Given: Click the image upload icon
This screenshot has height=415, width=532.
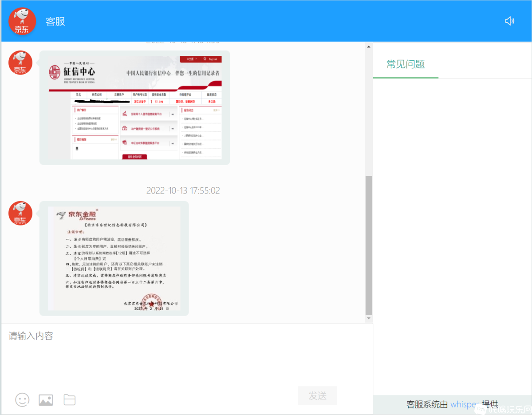Looking at the screenshot, I should coord(46,400).
